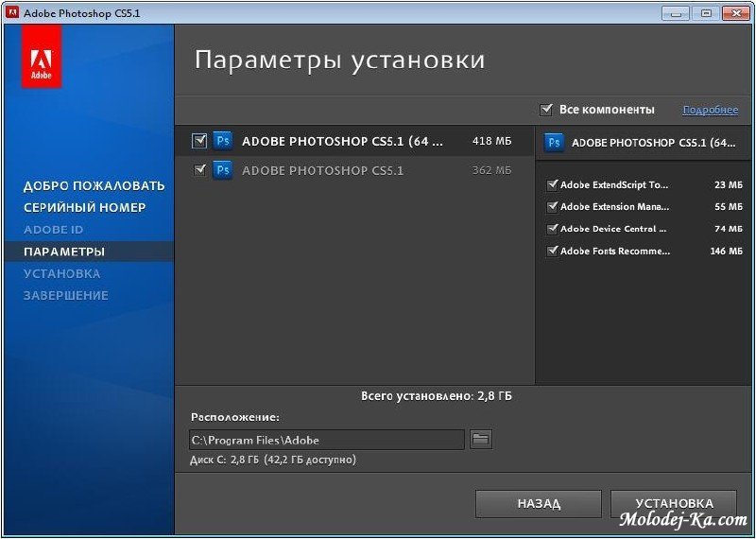Select the 'ADOBE PHOTOSHOP CS5.1 (64 ...' row text

[342, 142]
